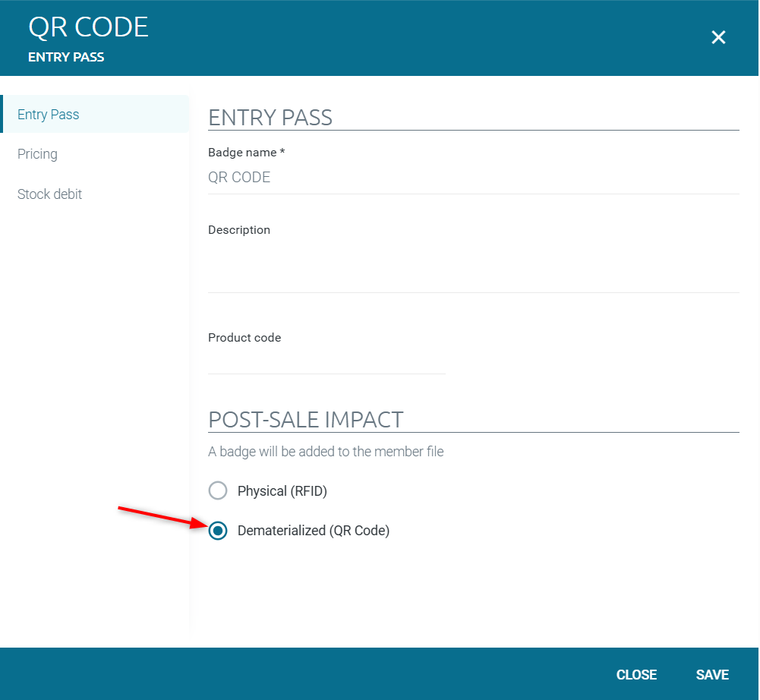Click the "Description" field label
Screen dimensions: 760x700
pyautogui.click(x=238, y=230)
